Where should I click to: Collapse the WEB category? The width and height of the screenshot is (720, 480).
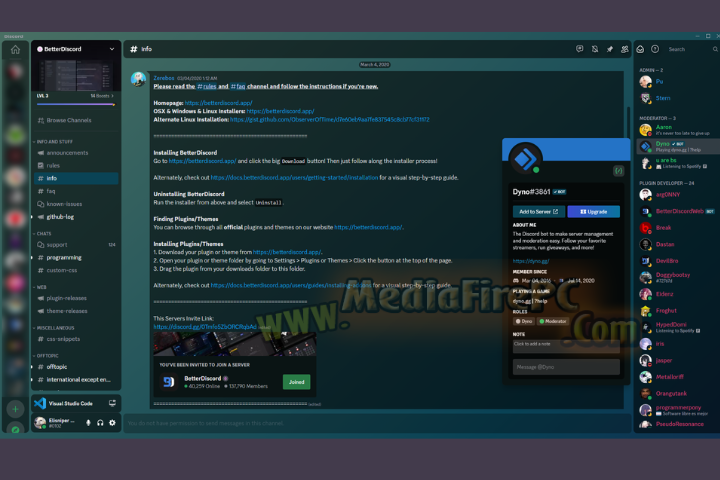(x=40, y=287)
